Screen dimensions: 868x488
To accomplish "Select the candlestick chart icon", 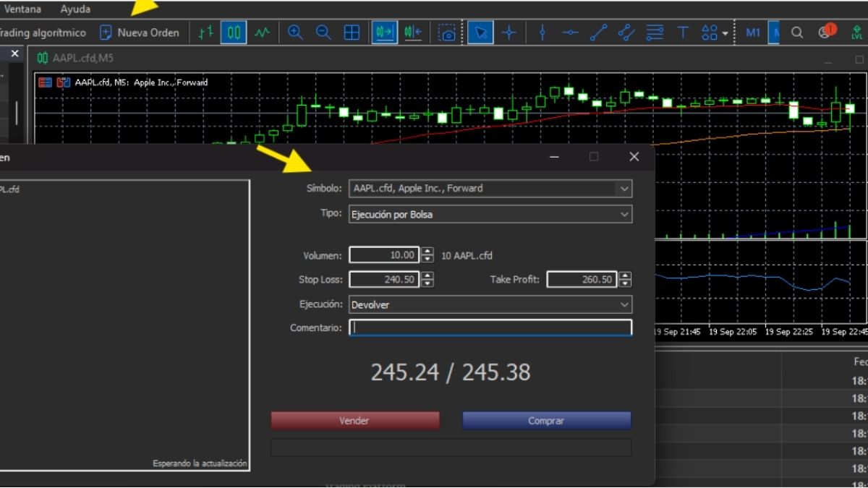I will tap(234, 33).
